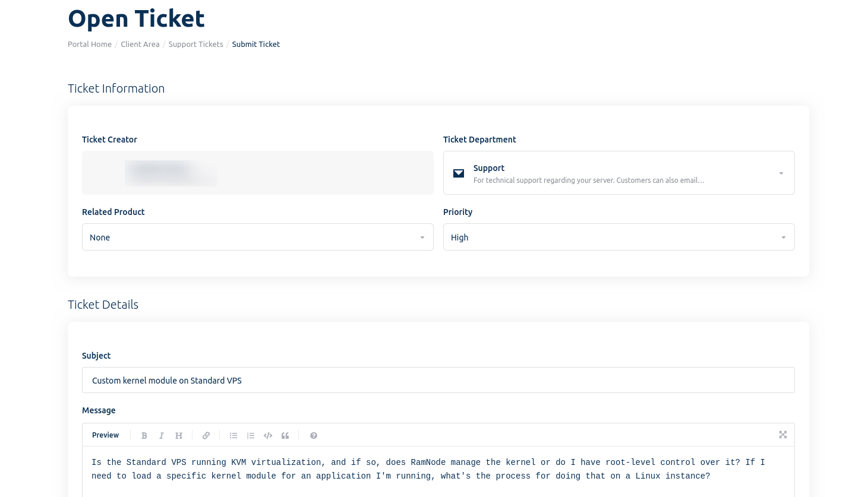This screenshot has height=497, width=868.
Task: Click the Submit Ticket breadcrumb
Action: pyautogui.click(x=256, y=45)
